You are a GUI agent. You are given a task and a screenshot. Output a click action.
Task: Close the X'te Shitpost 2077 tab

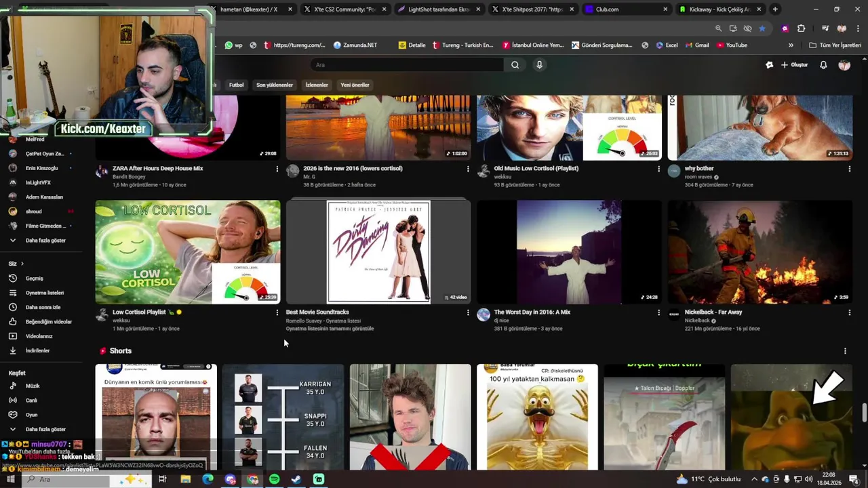pos(572,9)
